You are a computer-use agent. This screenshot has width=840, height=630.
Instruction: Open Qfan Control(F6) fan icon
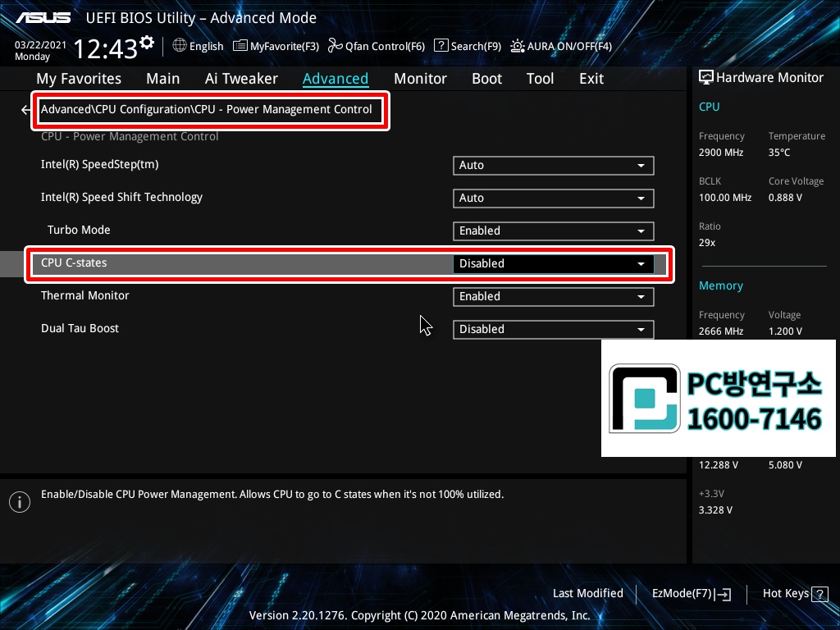coord(336,46)
